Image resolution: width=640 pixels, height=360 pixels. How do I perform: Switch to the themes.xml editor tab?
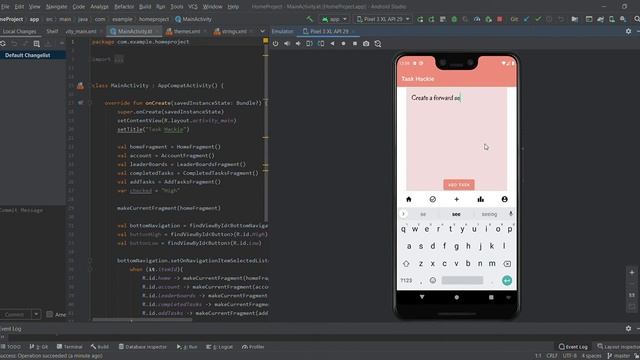click(x=187, y=31)
